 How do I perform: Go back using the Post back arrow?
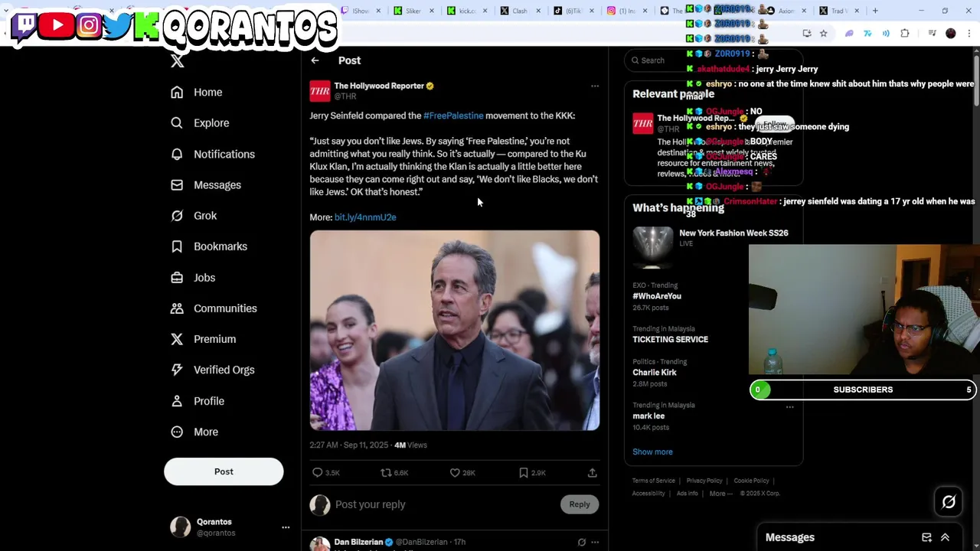(315, 60)
